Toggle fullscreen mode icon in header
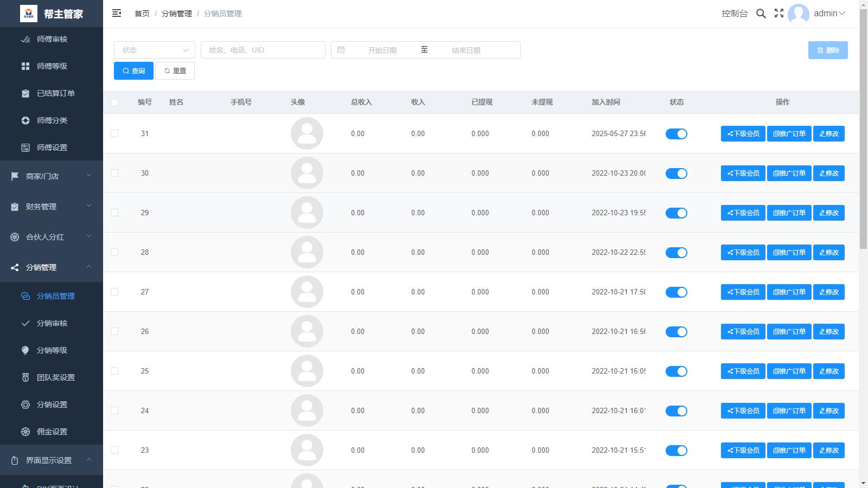The width and height of the screenshot is (868, 488). coord(779,14)
